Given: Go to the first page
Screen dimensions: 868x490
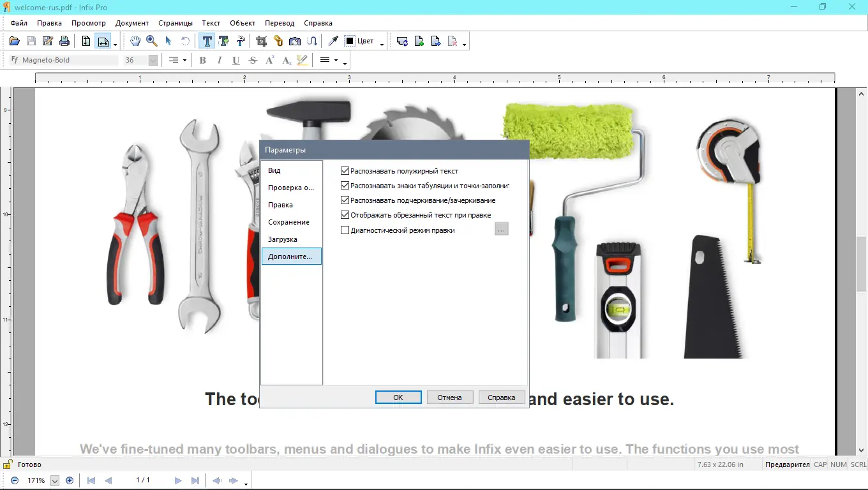Looking at the screenshot, I should pyautogui.click(x=91, y=480).
